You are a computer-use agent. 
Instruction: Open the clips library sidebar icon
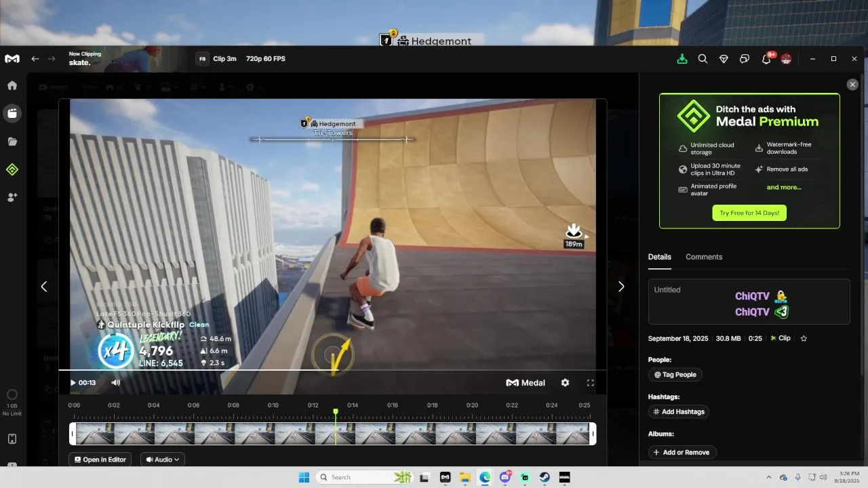12,113
